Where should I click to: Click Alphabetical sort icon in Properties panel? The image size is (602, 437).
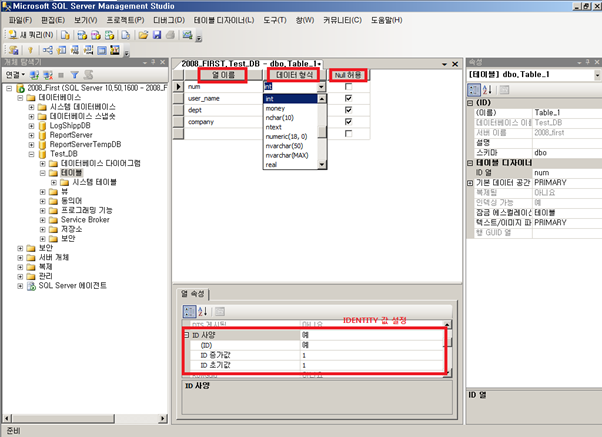(487, 90)
